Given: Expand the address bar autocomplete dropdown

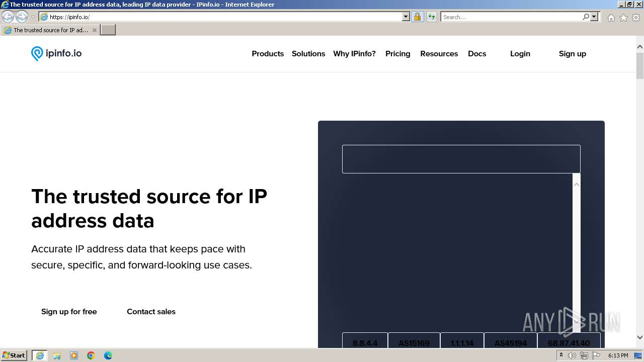Looking at the screenshot, I should [x=406, y=17].
